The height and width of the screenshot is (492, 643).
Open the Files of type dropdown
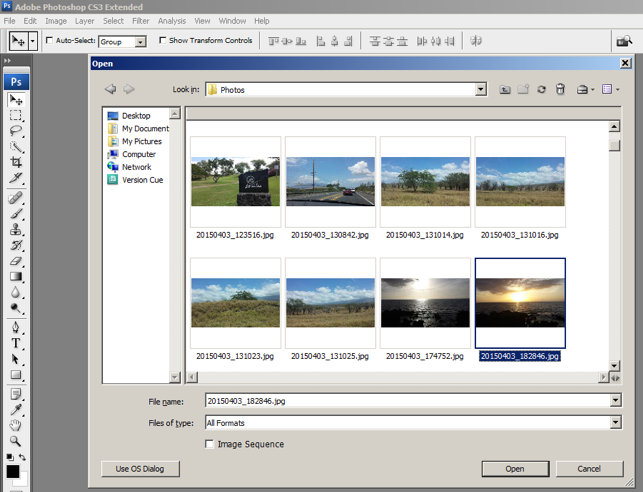point(614,422)
